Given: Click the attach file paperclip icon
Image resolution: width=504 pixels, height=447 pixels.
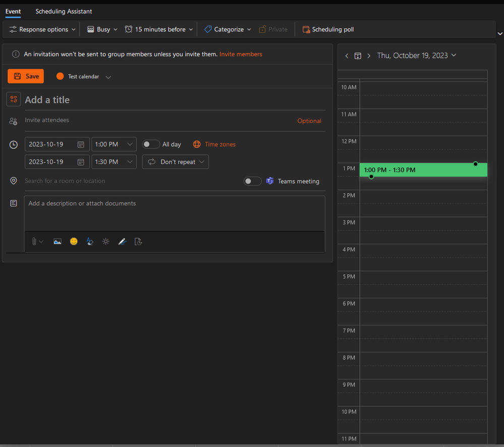Looking at the screenshot, I should tap(34, 241).
